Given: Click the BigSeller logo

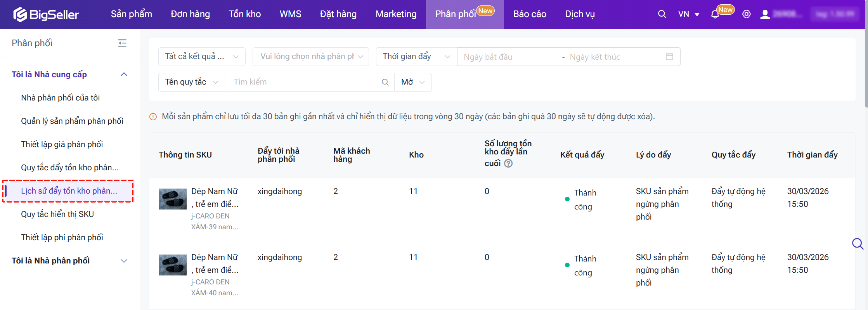Looking at the screenshot, I should 46,14.
